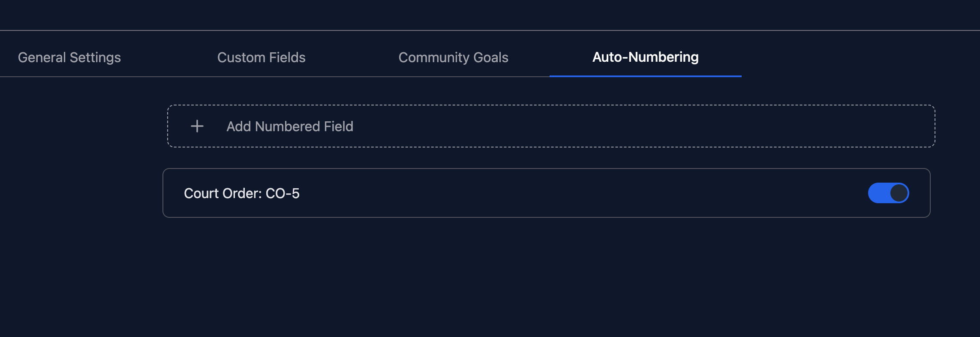View Community Goals settings
Screen dimensions: 980x337
(453, 57)
